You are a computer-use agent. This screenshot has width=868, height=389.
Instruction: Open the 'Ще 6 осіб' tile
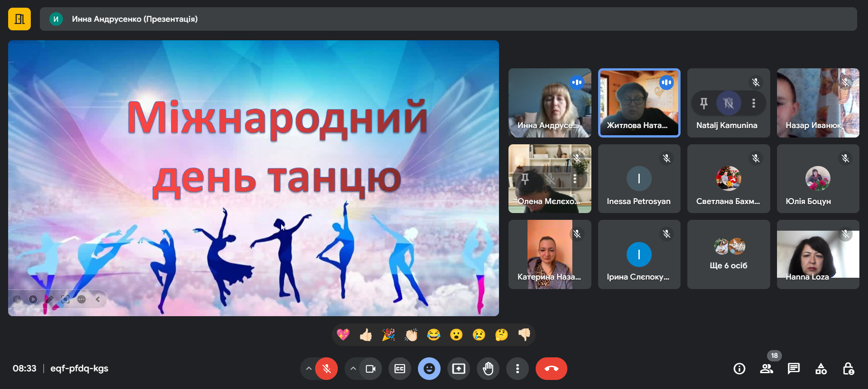point(728,254)
